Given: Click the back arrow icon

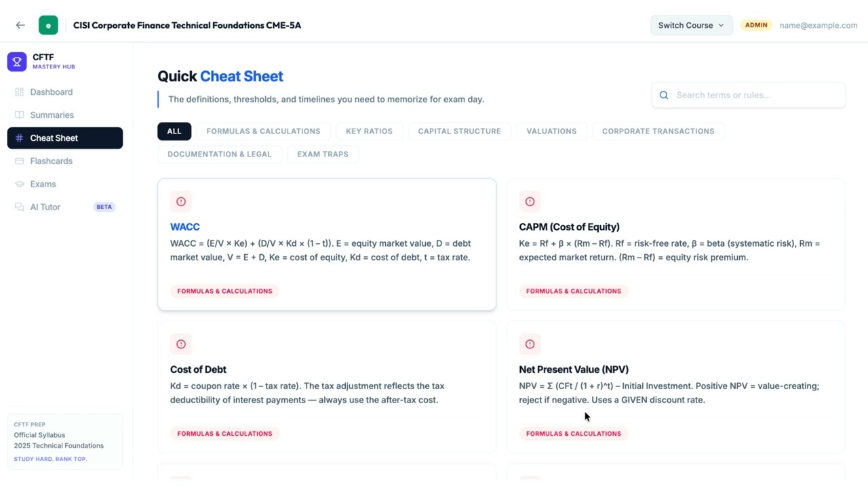Looking at the screenshot, I should [x=20, y=25].
